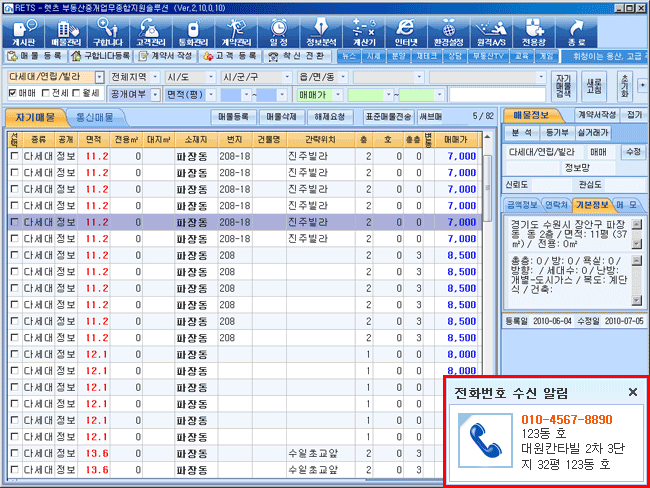The width and height of the screenshot is (650, 488).
Task: Switch to the 통신매물 tab
Action: 95,117
